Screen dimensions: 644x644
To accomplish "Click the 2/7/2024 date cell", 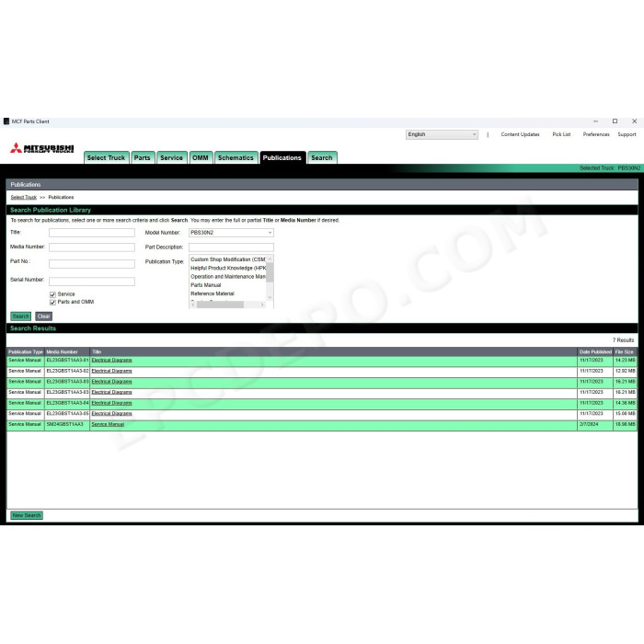I will point(595,424).
